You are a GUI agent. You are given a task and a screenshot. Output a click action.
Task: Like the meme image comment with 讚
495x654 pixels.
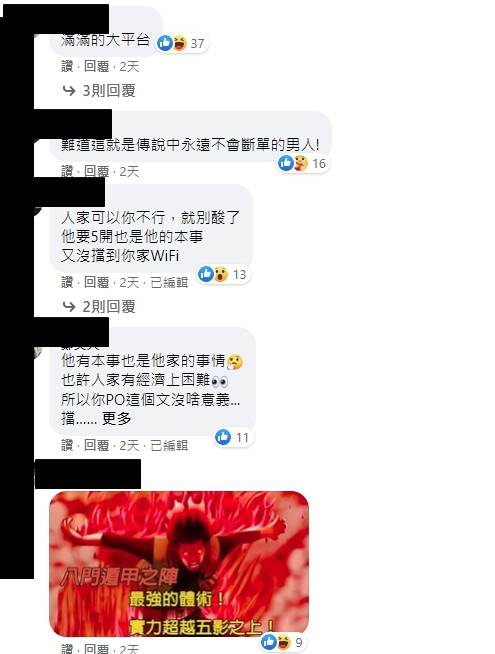point(67,649)
